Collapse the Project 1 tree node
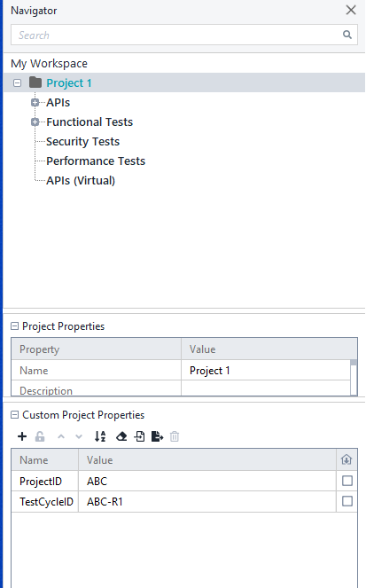The height and width of the screenshot is (588, 366). [x=17, y=82]
